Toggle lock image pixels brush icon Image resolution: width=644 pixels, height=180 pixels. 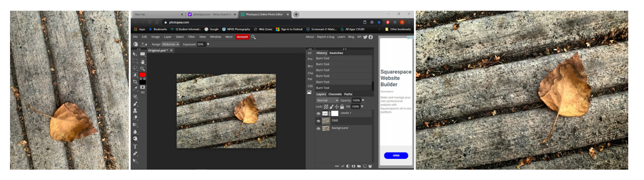(331, 106)
